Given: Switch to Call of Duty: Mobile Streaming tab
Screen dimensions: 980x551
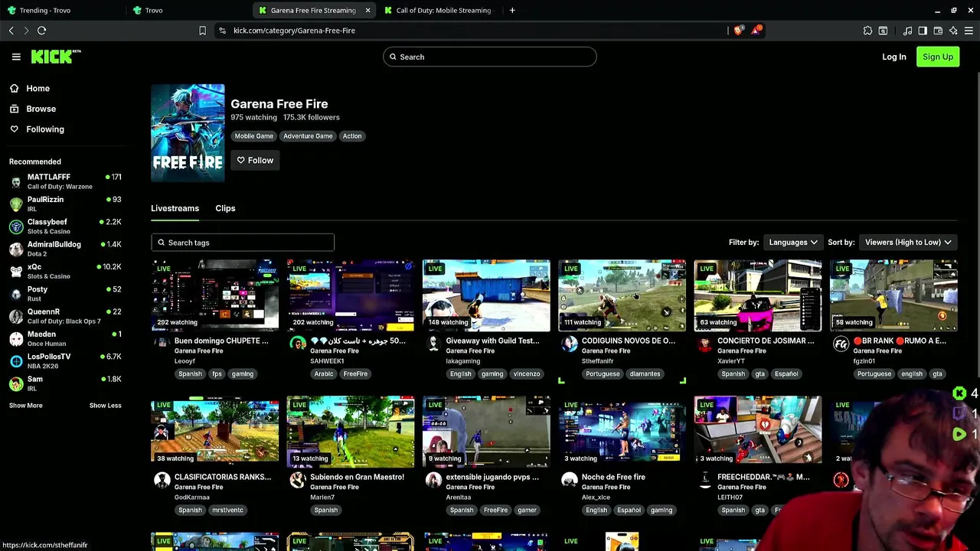Looking at the screenshot, I should pos(441,10).
